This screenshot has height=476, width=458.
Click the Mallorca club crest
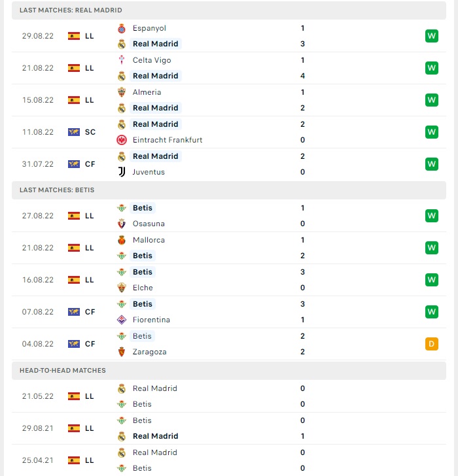tap(122, 240)
